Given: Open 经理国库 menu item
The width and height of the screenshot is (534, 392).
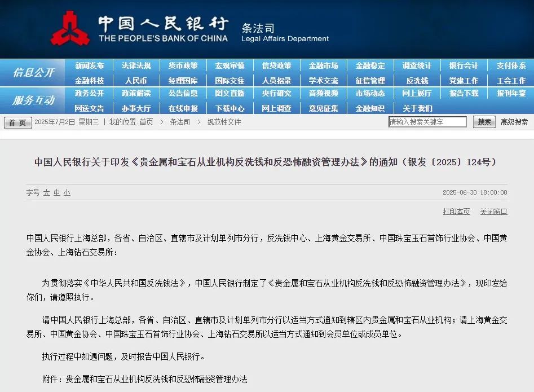Looking at the screenshot, I should 183,81.
